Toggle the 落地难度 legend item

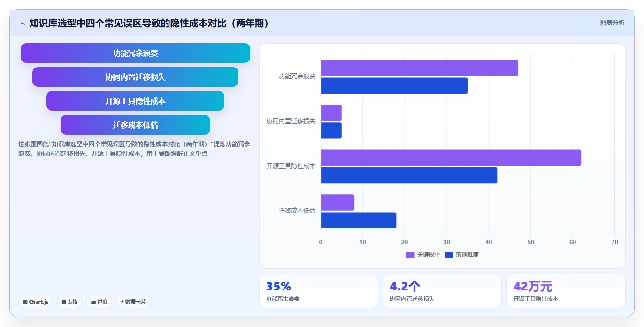(x=461, y=255)
